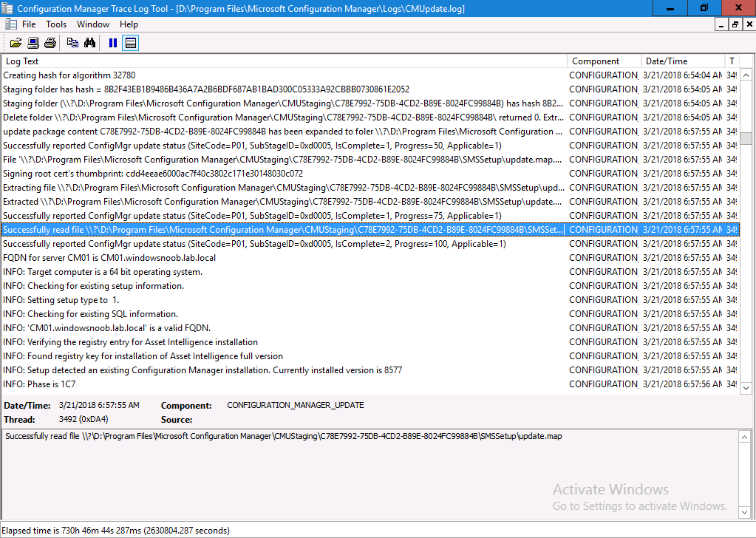Screen dimensions: 756x538
Task: Select log row starting with 'Extracted'
Action: pyautogui.click(x=370, y=202)
